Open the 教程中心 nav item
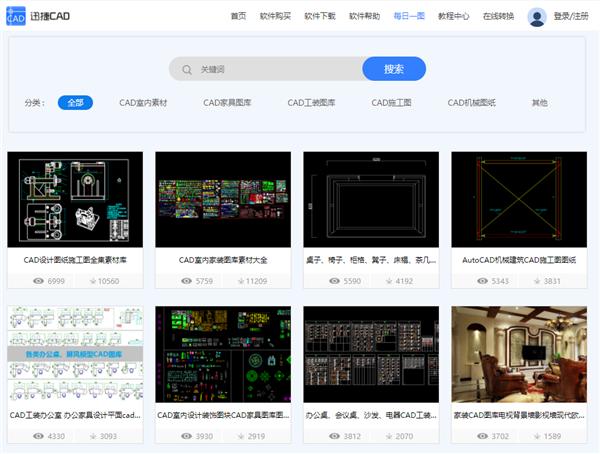 point(453,16)
